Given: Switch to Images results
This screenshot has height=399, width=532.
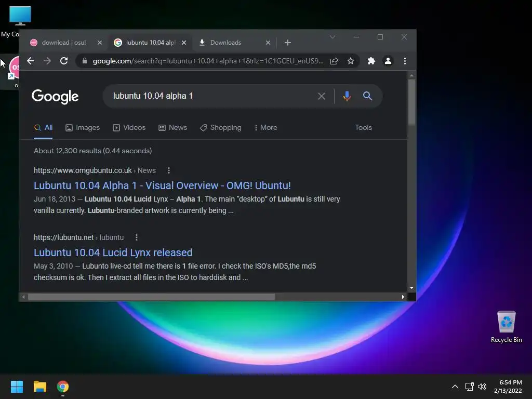Looking at the screenshot, I should [x=83, y=128].
